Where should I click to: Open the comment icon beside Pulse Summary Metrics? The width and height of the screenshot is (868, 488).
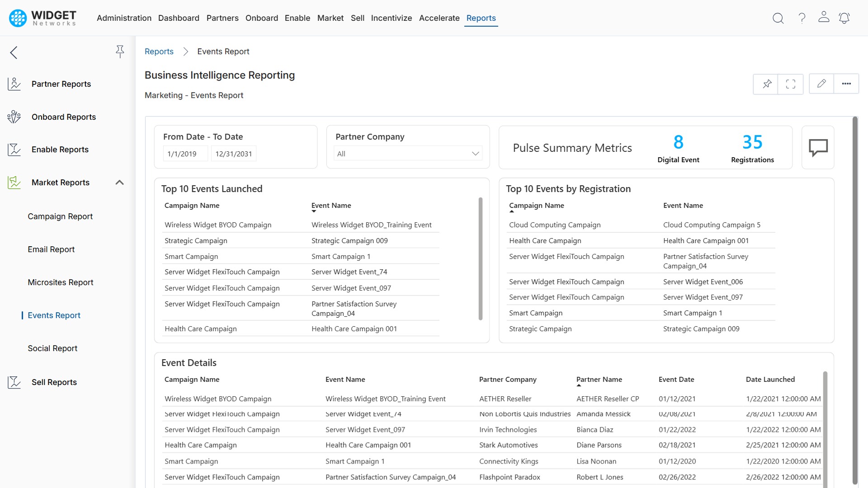tap(818, 147)
